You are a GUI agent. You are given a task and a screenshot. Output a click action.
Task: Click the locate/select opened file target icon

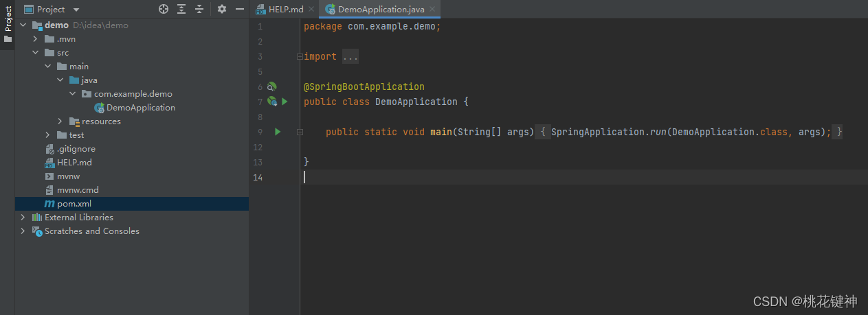[164, 9]
